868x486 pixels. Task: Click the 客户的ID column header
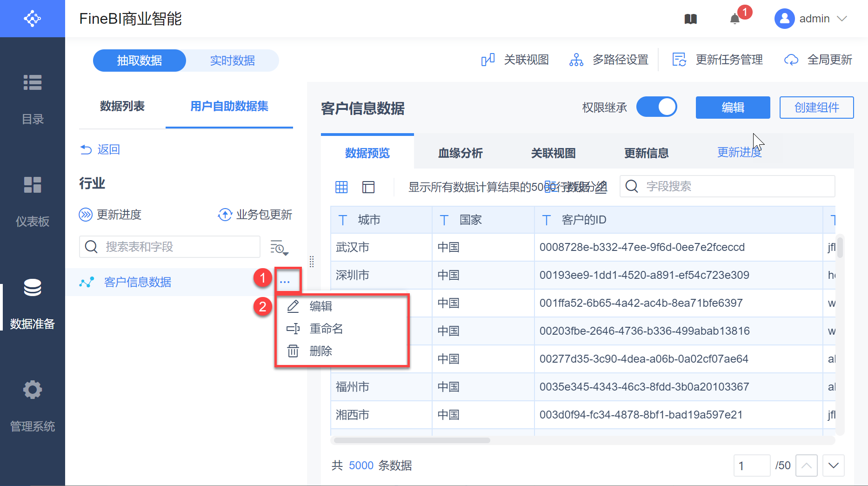click(x=679, y=220)
